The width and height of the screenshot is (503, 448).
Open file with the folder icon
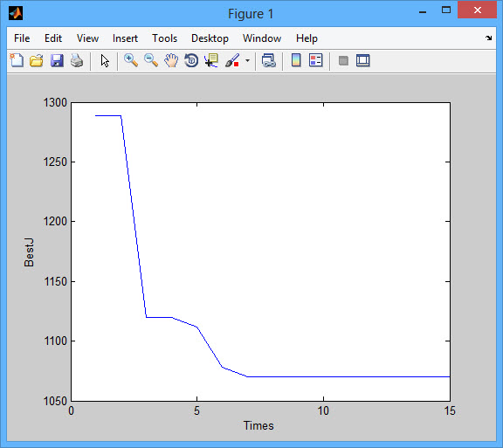tap(37, 60)
